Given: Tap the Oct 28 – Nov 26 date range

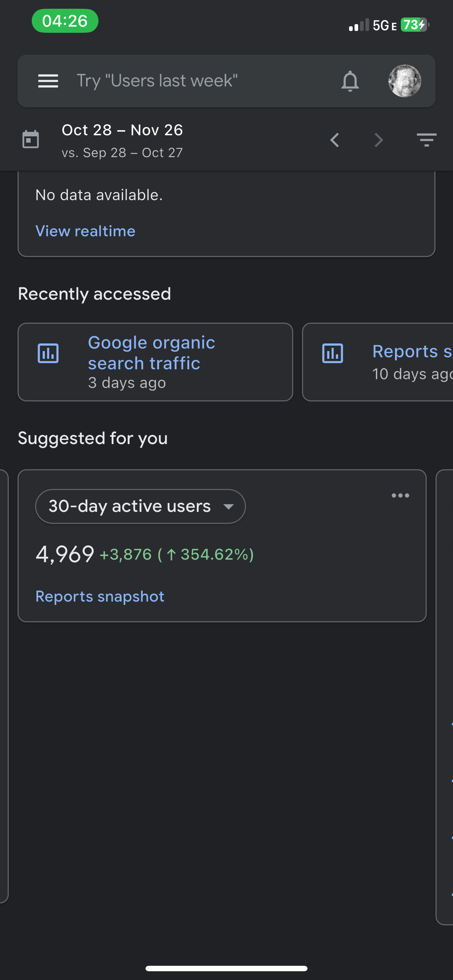Looking at the screenshot, I should click(x=122, y=130).
